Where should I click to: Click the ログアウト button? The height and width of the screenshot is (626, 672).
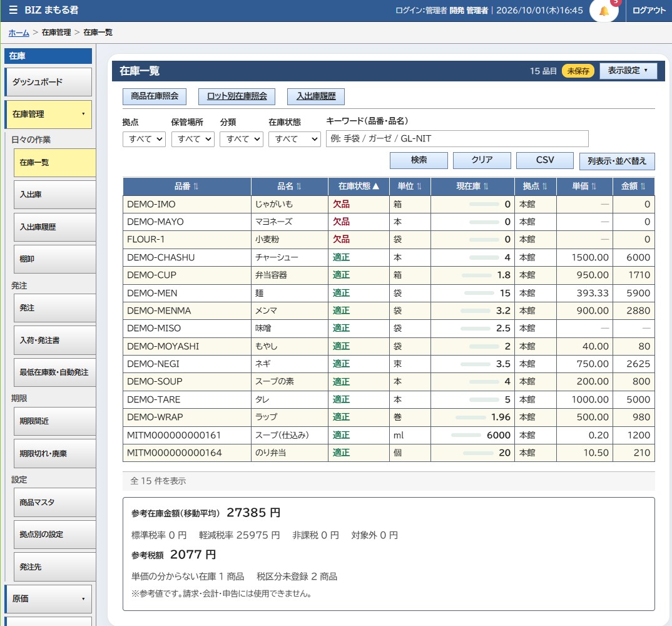tap(649, 10)
